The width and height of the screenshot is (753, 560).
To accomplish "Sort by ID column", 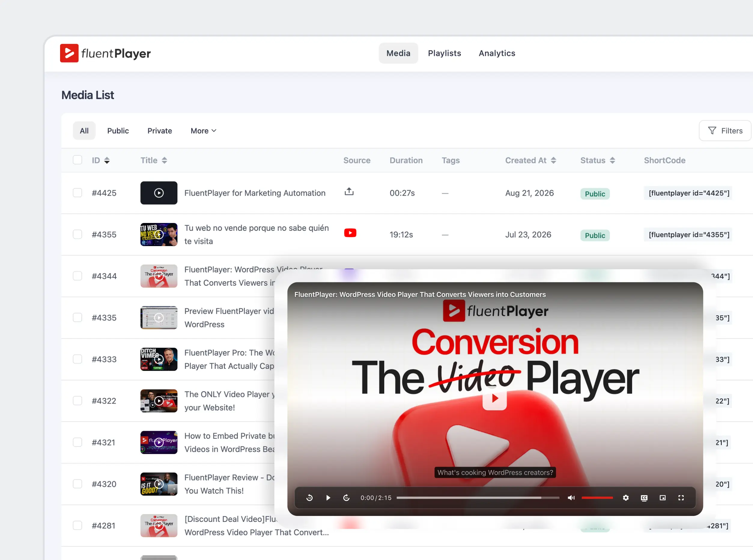I will 101,160.
